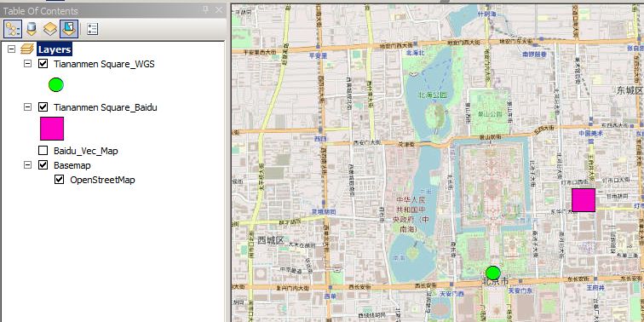Select List By Drawing Order button
This screenshot has height=322, width=644.
(x=13, y=29)
